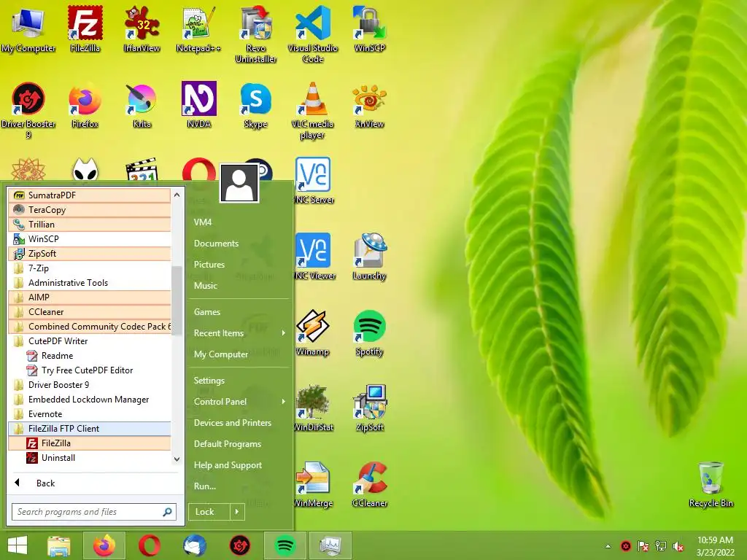Launch Trillian from programs list
The width and height of the screenshot is (747, 560).
pyautogui.click(x=90, y=225)
